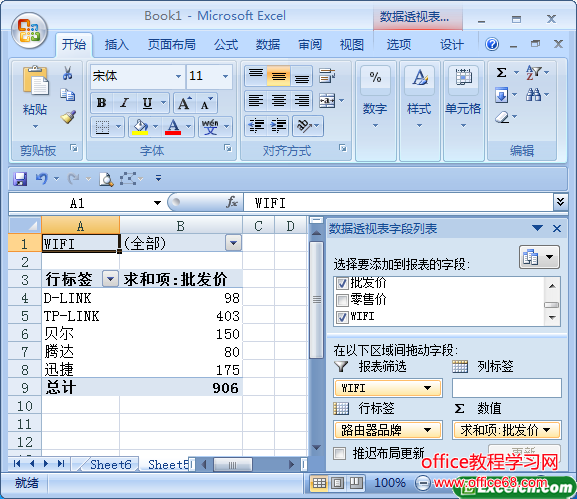Open font size dropdown
The width and height of the screenshot is (577, 499).
pyautogui.click(x=225, y=77)
